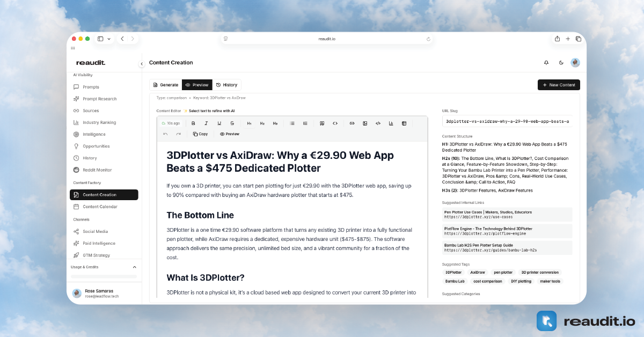Toggle bold formatting in the editor toolbar

point(193,123)
